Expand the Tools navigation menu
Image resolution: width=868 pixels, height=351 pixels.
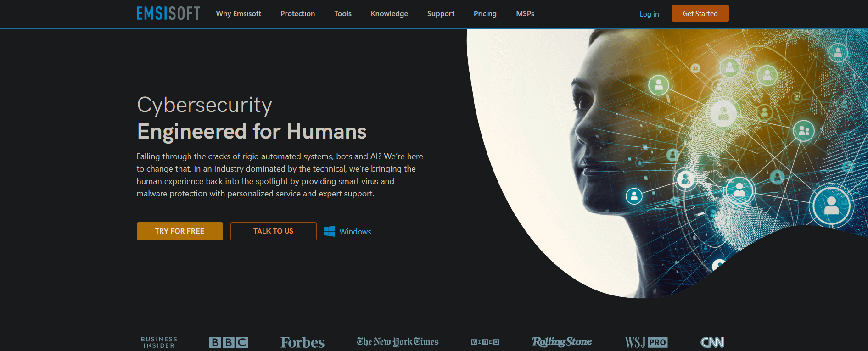point(343,14)
